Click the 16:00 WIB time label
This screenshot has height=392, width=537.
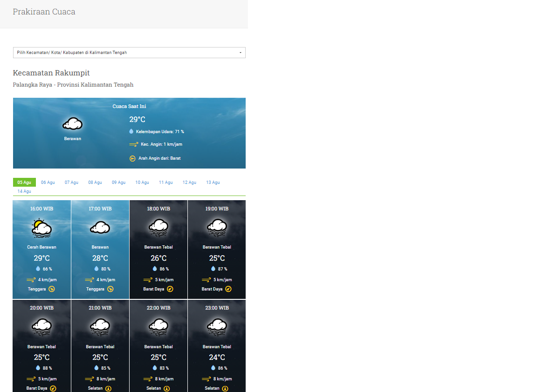click(41, 209)
